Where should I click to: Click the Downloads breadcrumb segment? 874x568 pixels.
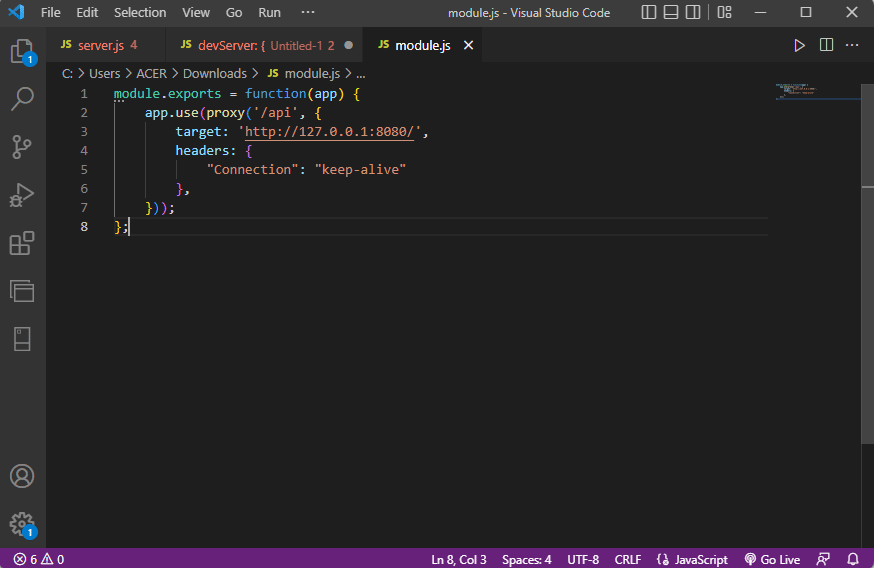tap(215, 74)
